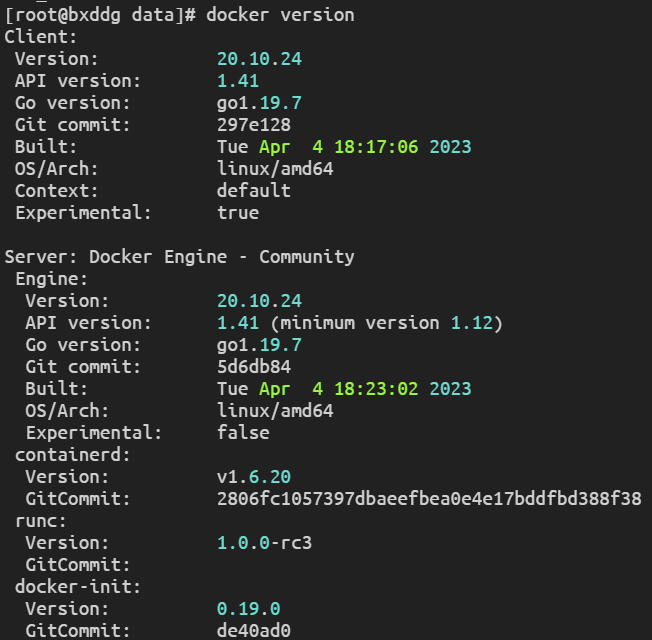
Task: Select the docker-init version 0.19.0
Action: click(x=248, y=609)
